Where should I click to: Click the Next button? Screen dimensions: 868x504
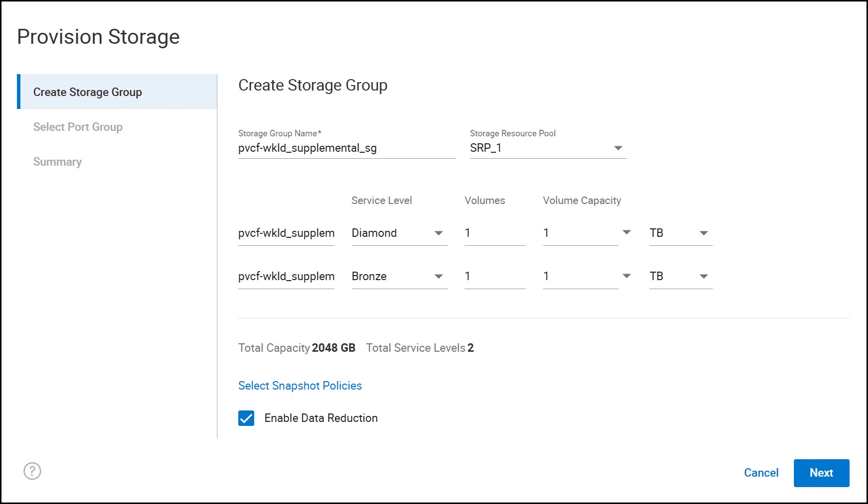[x=821, y=473]
